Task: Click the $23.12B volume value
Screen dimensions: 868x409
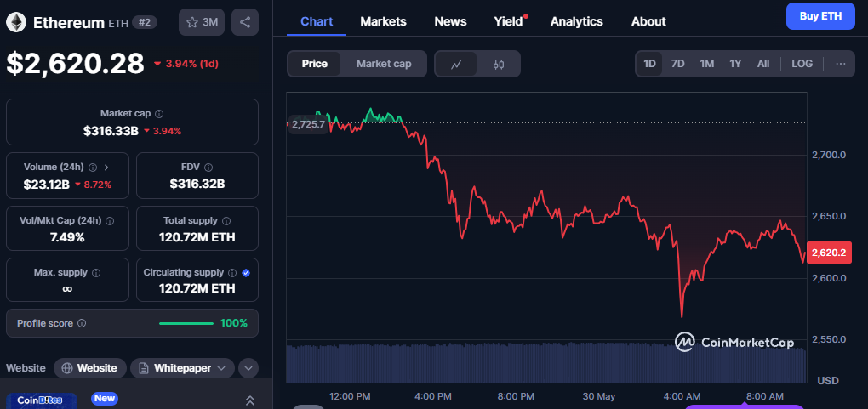Action: click(47, 185)
